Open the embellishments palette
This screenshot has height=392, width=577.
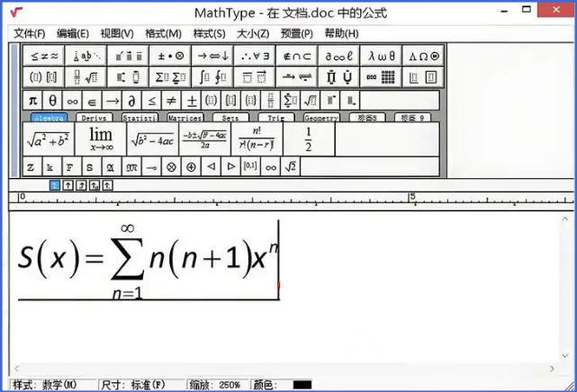tap(129, 56)
